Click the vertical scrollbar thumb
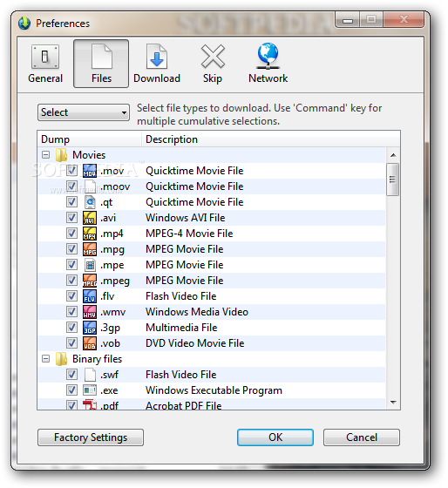Viewport: 448px width, 488px height. (x=392, y=180)
